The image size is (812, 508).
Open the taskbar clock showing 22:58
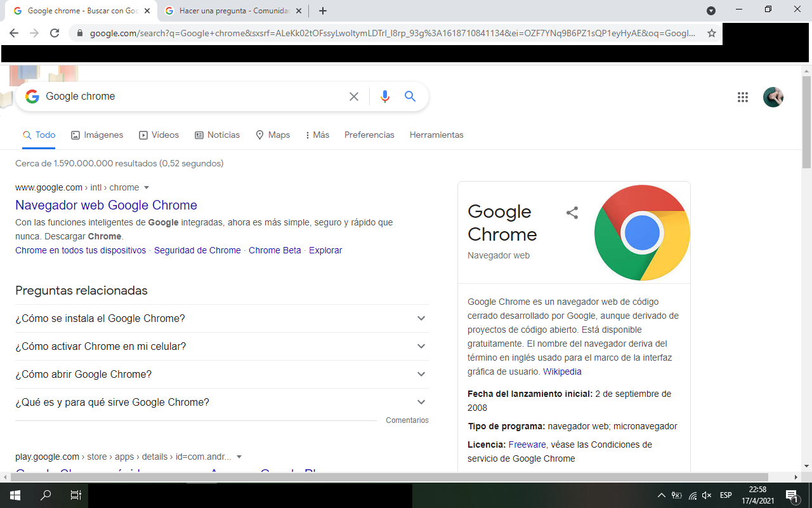[757, 495]
